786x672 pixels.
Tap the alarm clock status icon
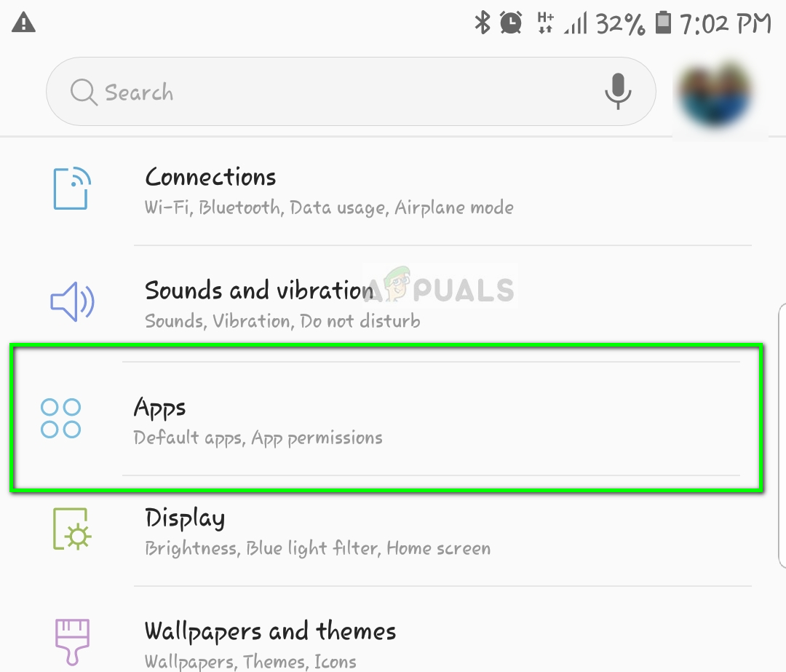(x=510, y=23)
